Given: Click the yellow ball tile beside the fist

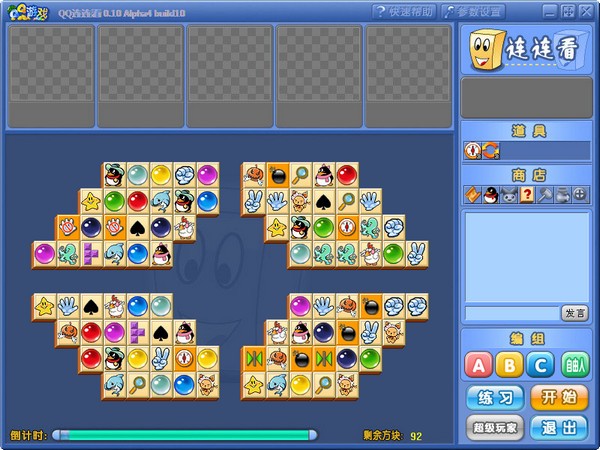Looking at the screenshot, I should point(161,175).
